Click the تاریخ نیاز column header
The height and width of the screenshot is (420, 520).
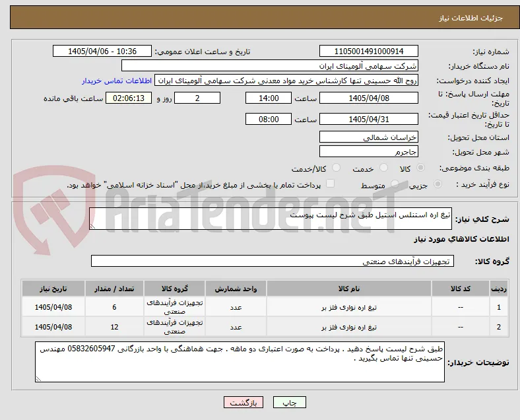pos(53,289)
